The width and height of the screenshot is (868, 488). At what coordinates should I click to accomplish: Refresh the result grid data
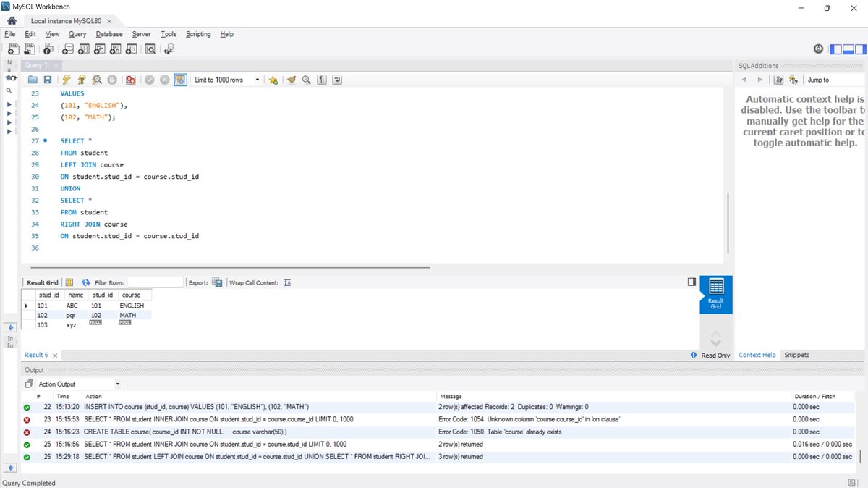[86, 282]
